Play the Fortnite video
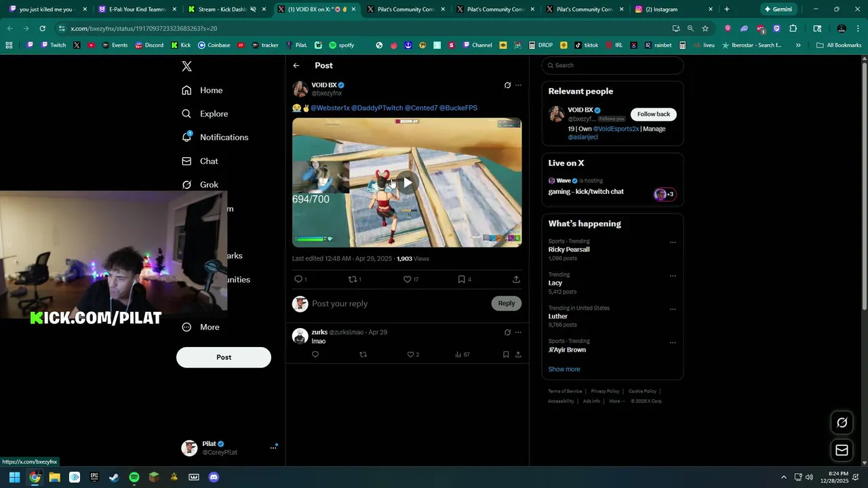This screenshot has height=488, width=868. tap(407, 182)
